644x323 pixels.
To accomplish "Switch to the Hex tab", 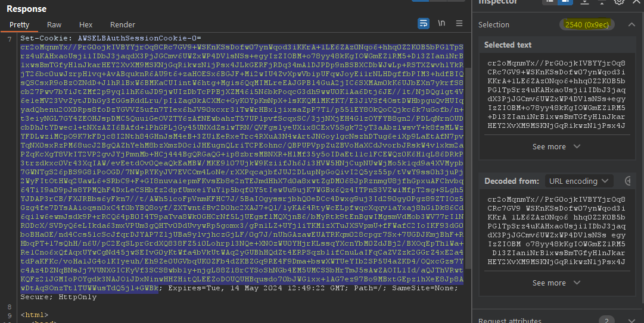I will tap(86, 24).
